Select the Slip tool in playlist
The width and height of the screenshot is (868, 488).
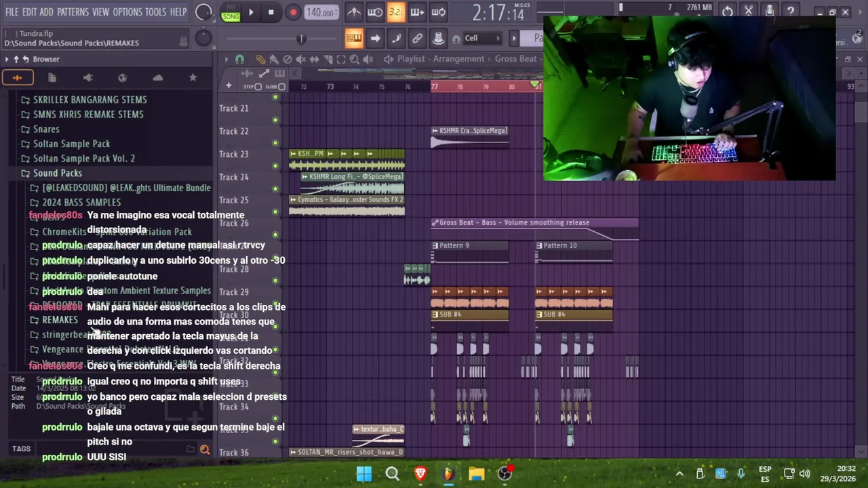click(314, 59)
